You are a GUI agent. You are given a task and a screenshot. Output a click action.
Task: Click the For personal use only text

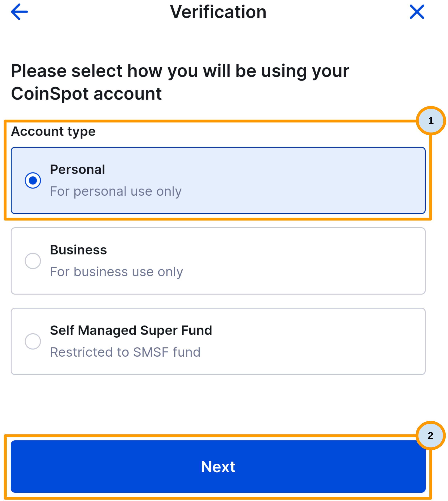116,191
